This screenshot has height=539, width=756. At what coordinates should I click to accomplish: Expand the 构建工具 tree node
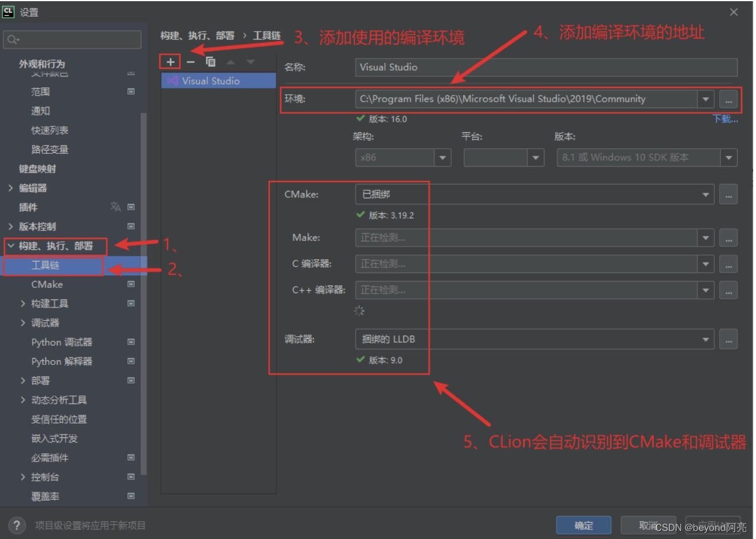click(x=23, y=303)
